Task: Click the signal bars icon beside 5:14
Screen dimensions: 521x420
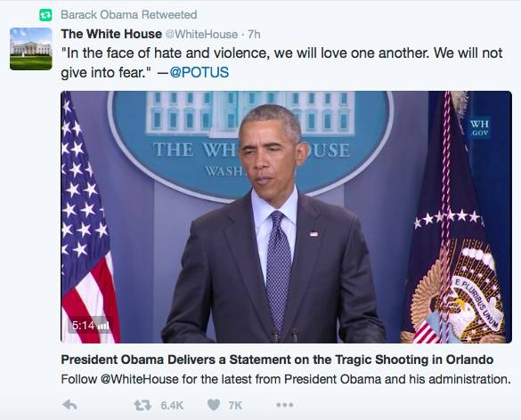Action: coord(103,326)
